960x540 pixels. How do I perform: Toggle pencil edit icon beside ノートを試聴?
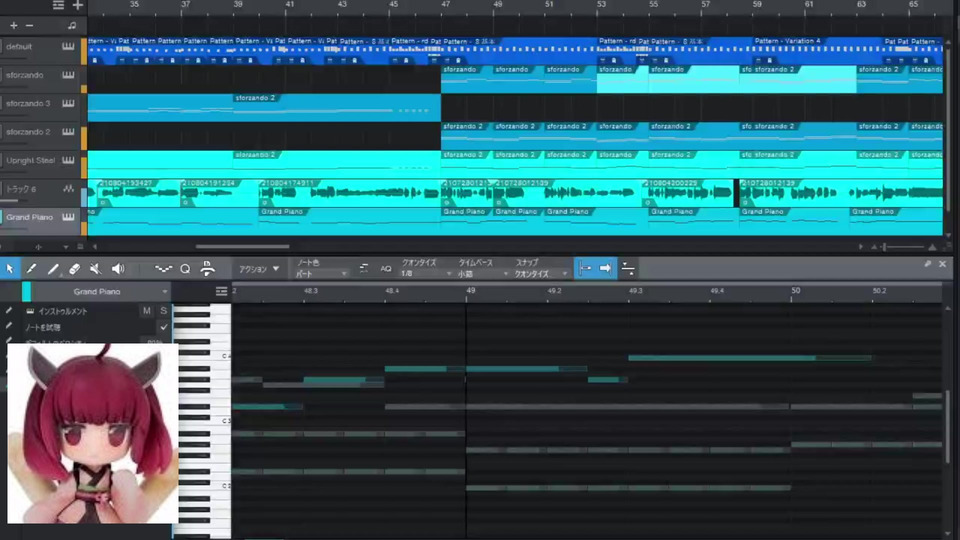[9, 327]
